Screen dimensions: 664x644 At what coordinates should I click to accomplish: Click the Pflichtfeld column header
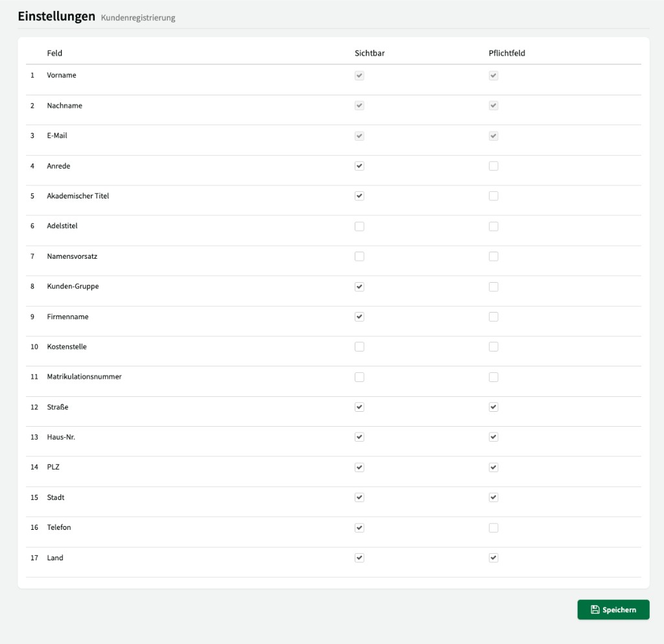pos(507,53)
